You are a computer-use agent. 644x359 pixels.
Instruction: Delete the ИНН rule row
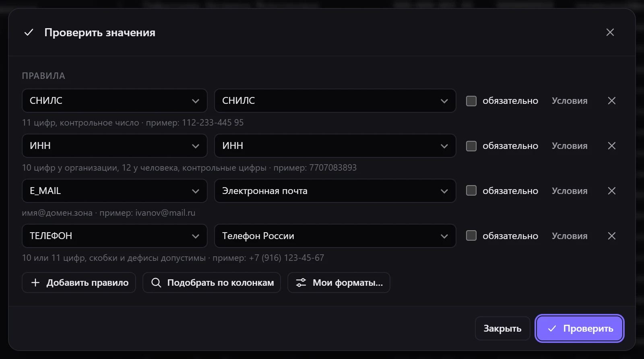coord(611,146)
